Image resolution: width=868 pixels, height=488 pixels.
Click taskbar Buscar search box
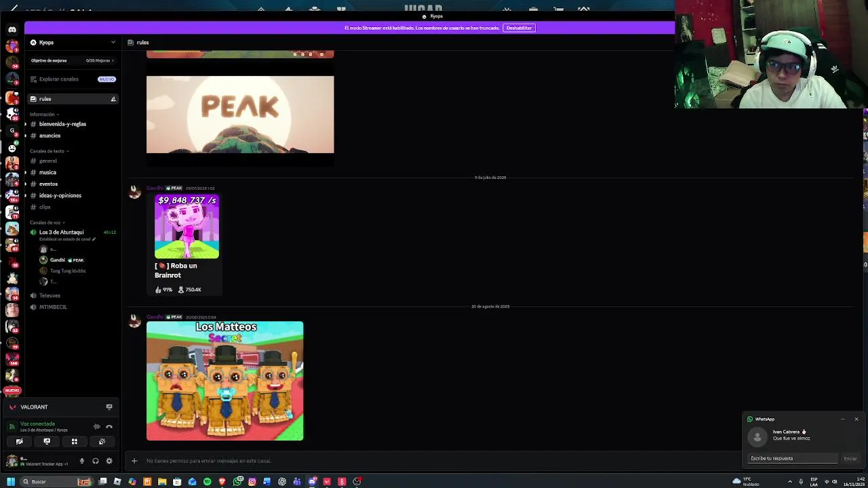[x=56, y=482]
